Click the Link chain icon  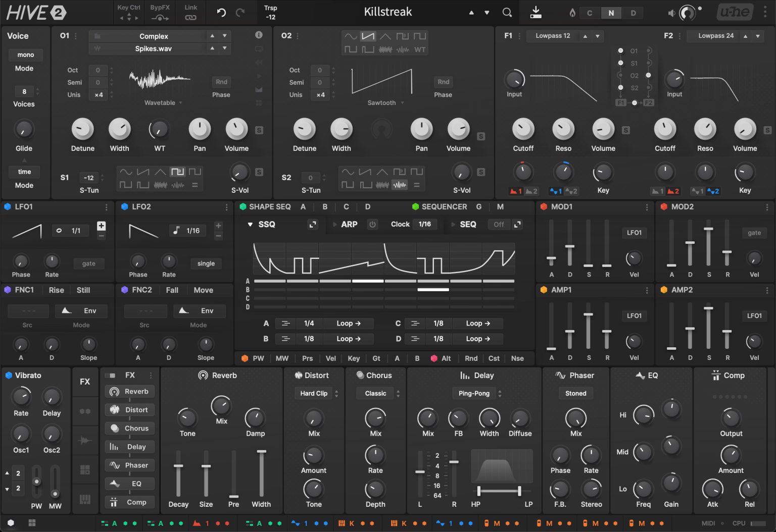pos(190,18)
